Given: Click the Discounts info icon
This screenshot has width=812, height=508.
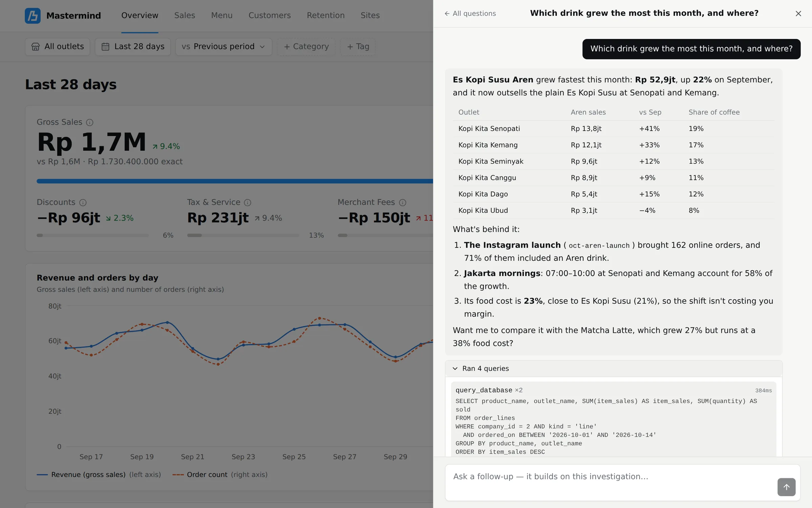Looking at the screenshot, I should (x=83, y=203).
